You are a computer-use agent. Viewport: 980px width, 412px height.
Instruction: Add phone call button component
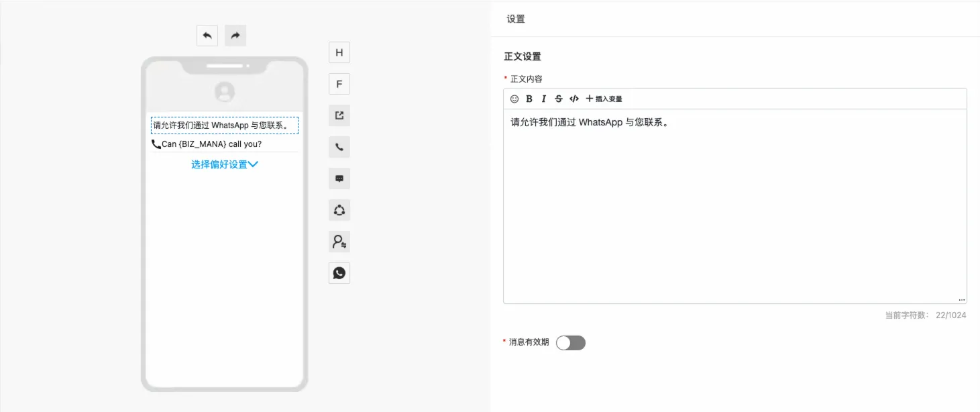click(x=339, y=147)
